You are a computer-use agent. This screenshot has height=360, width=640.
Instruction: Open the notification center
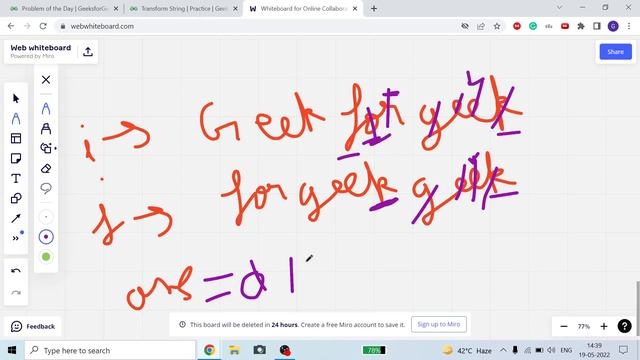(x=623, y=350)
